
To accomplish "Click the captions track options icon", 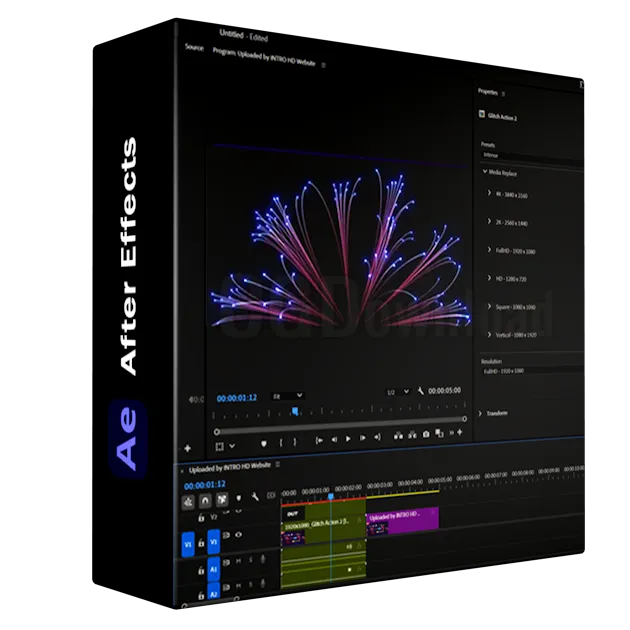I will [x=271, y=495].
